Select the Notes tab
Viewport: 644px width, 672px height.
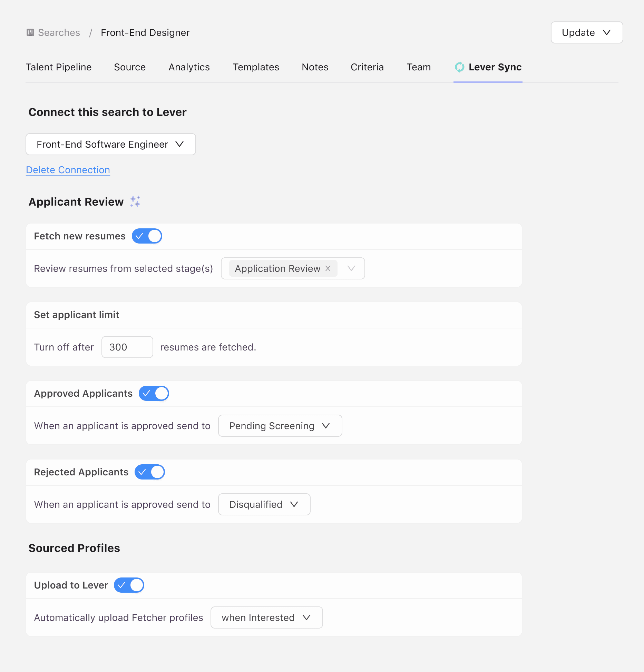coord(315,67)
